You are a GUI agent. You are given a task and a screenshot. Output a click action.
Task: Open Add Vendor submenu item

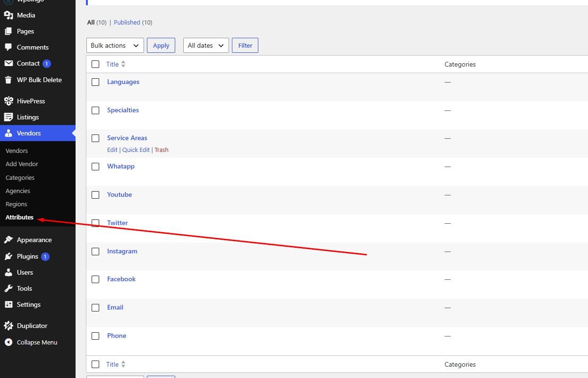click(22, 164)
